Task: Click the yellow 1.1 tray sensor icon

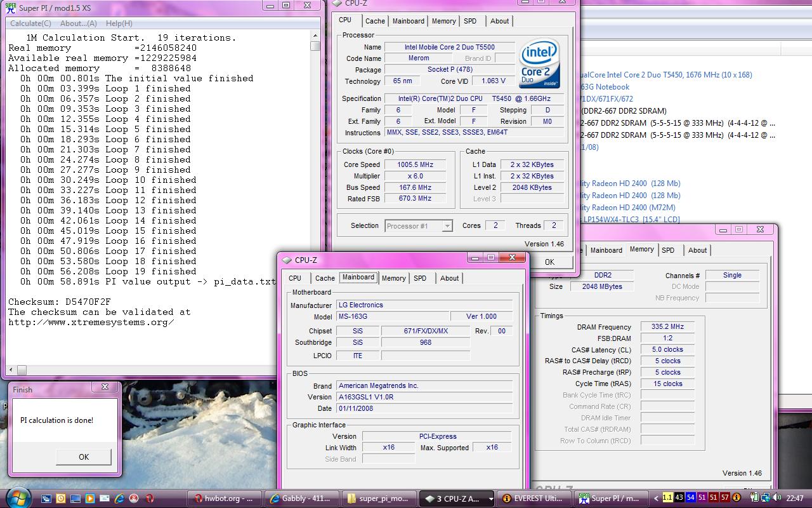Action: pos(667,498)
